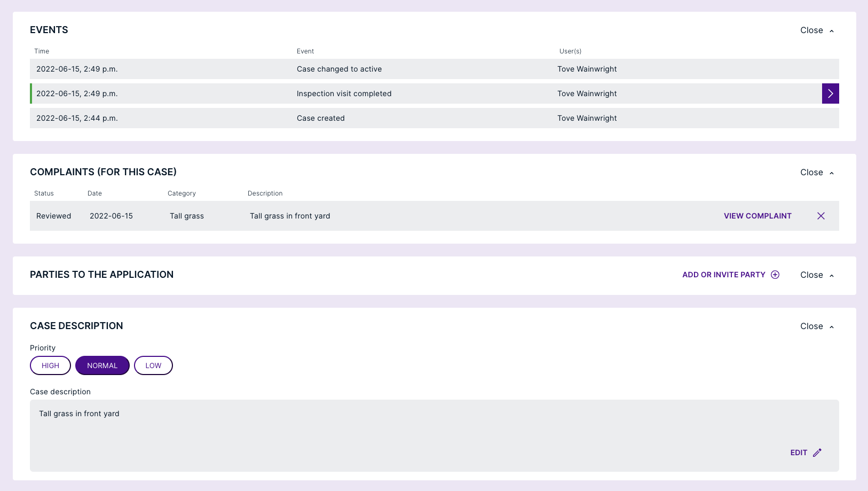The height and width of the screenshot is (491, 868).
Task: Collapse the PARTIES TO THE APPLICATION section
Action: pyautogui.click(x=811, y=275)
